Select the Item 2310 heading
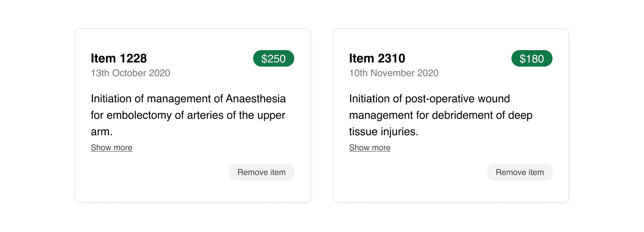 click(377, 58)
